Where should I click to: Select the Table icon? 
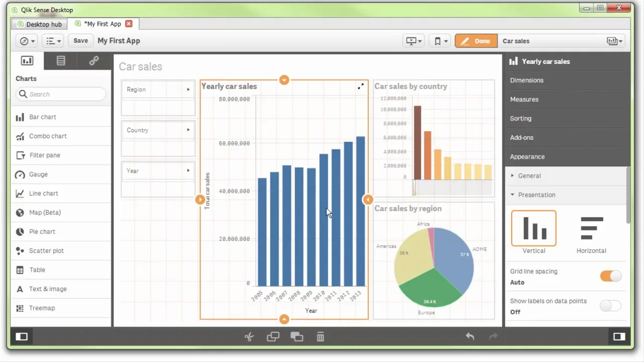pyautogui.click(x=20, y=270)
